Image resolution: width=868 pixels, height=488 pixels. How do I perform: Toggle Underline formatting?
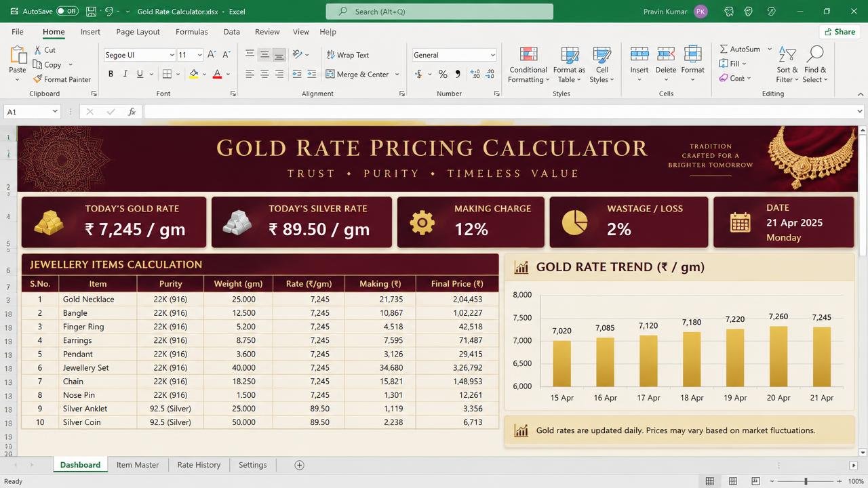point(140,74)
